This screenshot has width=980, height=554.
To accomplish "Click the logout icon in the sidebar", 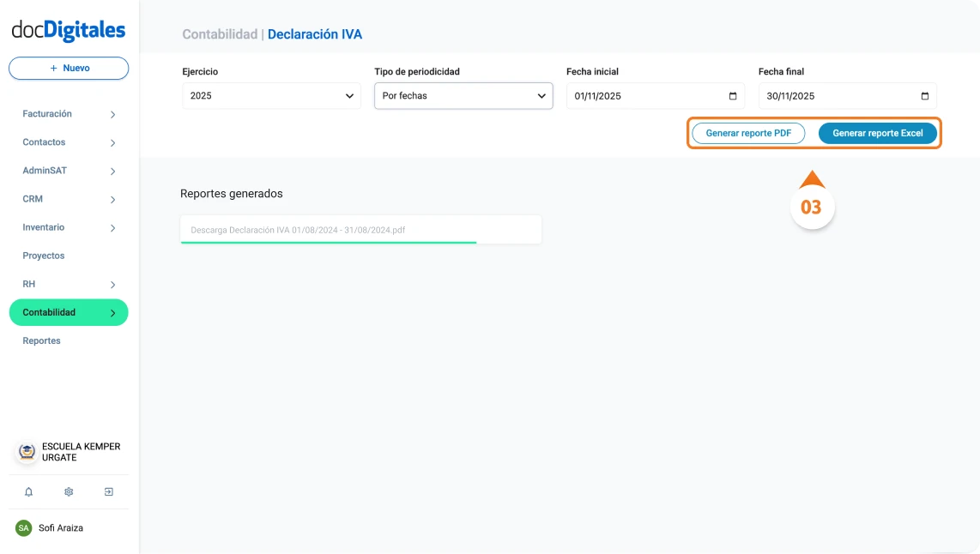I will point(108,491).
